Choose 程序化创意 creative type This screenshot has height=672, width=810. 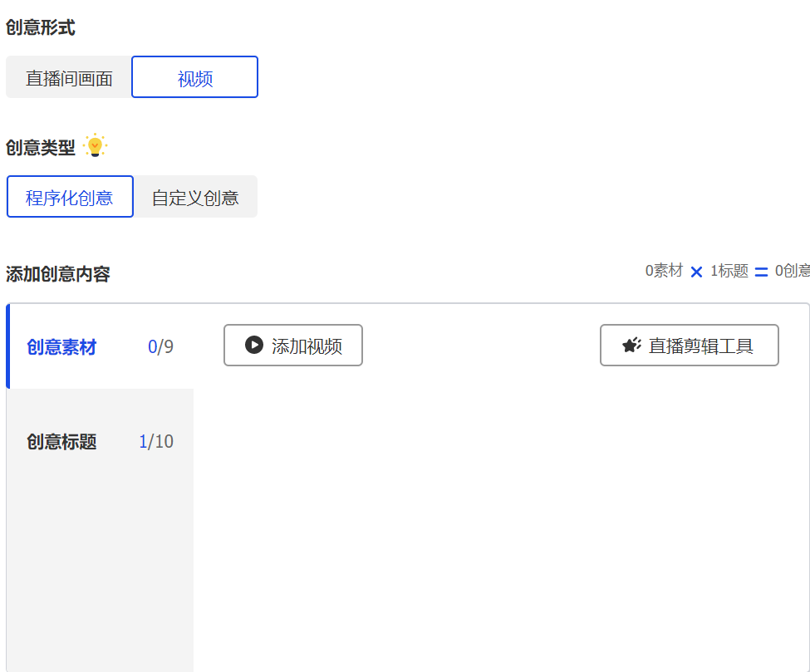(x=70, y=197)
